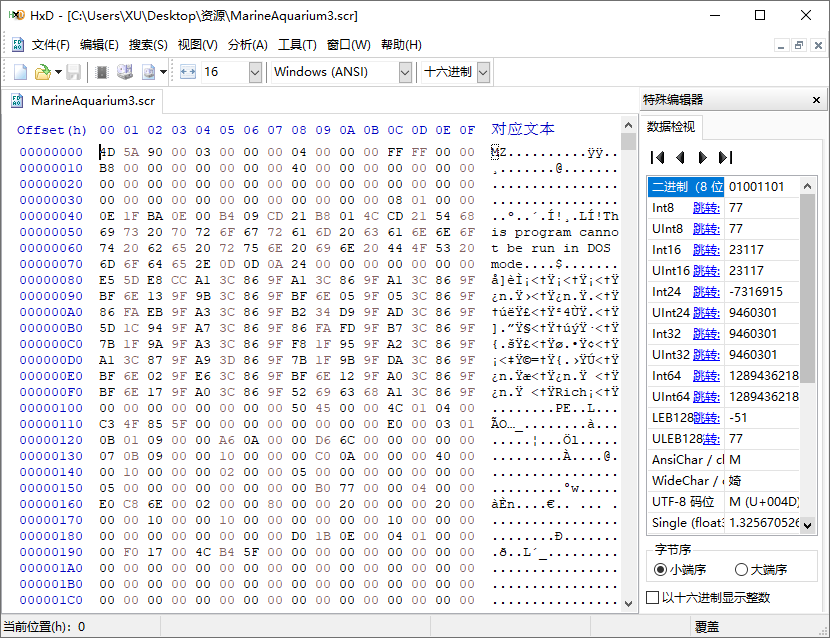The width and height of the screenshot is (830, 638).
Task: Expand the disk image dropdown arrow
Action: click(x=164, y=72)
